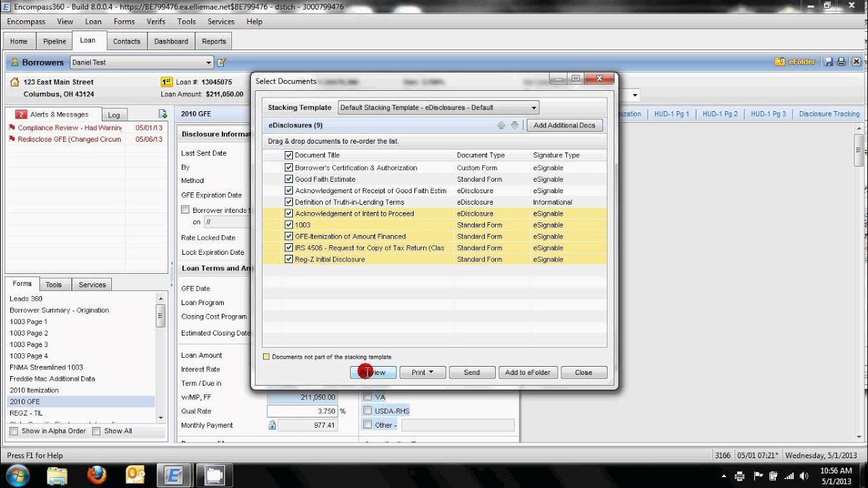Viewport: 868px width, 488px height.
Task: Click the move document down arrow
Action: [x=515, y=125]
